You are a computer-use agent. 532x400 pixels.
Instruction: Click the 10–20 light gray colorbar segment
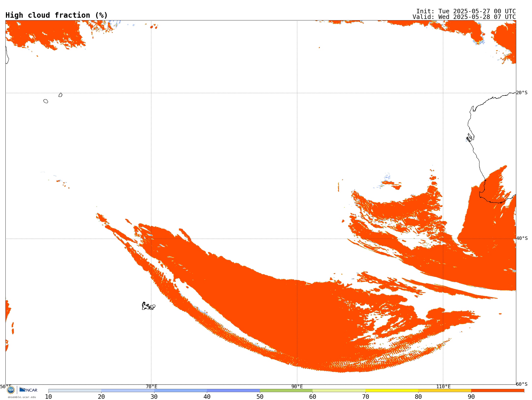75,391
